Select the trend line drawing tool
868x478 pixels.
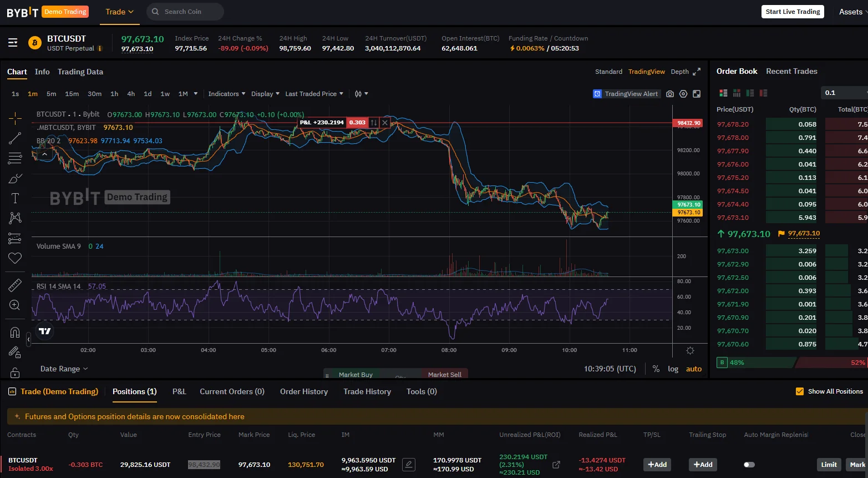[x=15, y=138]
